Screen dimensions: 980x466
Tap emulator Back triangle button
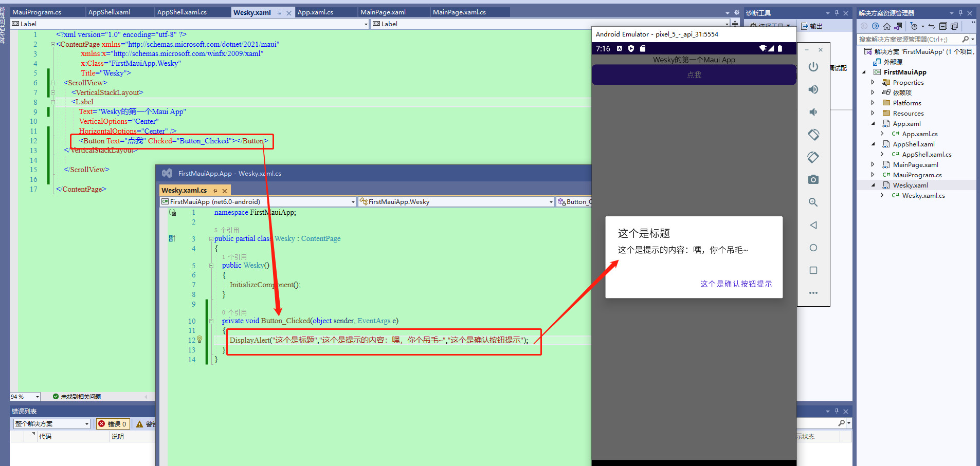pos(813,225)
